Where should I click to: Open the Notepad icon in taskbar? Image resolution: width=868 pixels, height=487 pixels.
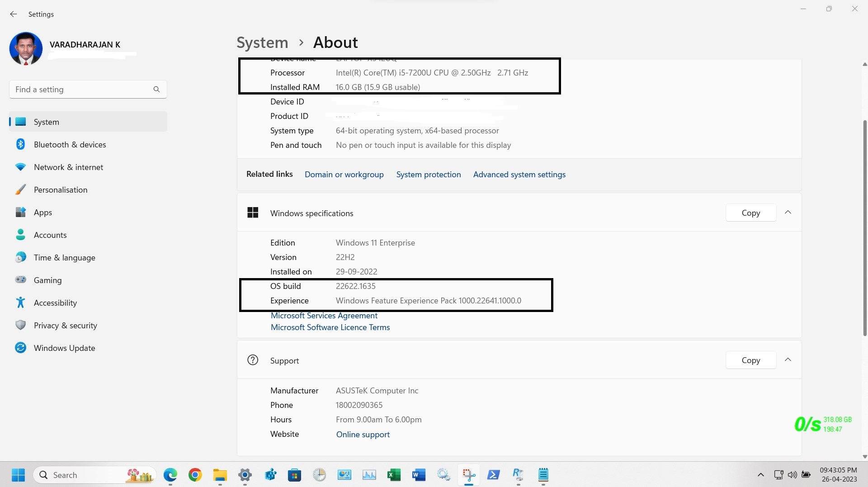click(x=543, y=475)
